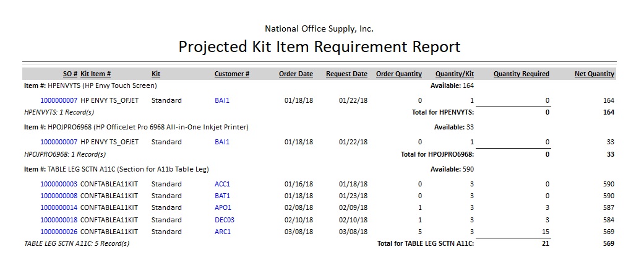Click the Net Quantity column header

(x=594, y=74)
